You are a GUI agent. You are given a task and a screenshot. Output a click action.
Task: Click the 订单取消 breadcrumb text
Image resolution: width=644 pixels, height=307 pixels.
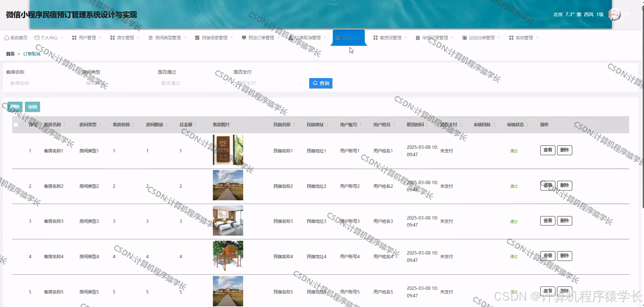tap(32, 54)
